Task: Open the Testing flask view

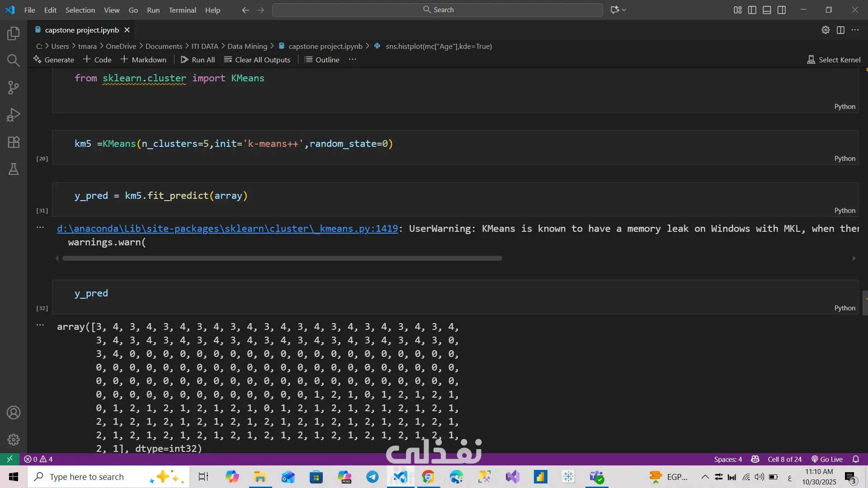Action: point(14,169)
